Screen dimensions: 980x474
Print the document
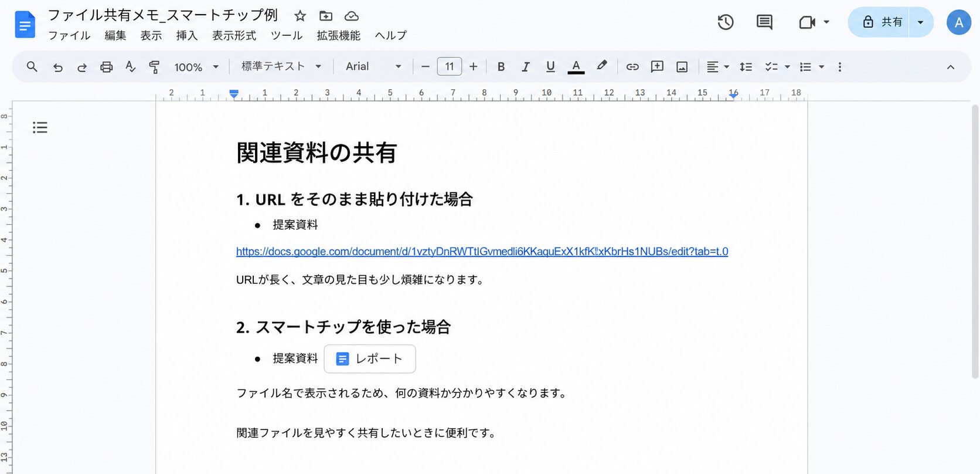pyautogui.click(x=106, y=67)
